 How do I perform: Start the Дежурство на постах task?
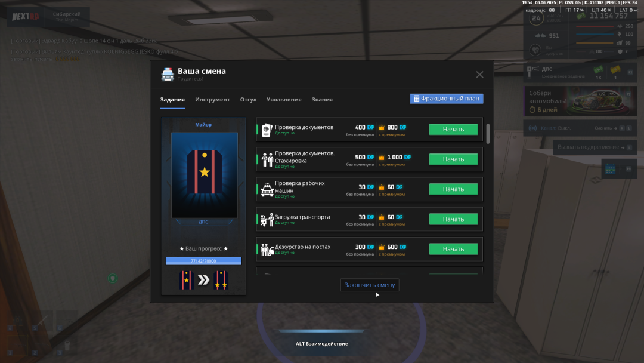[x=453, y=249]
